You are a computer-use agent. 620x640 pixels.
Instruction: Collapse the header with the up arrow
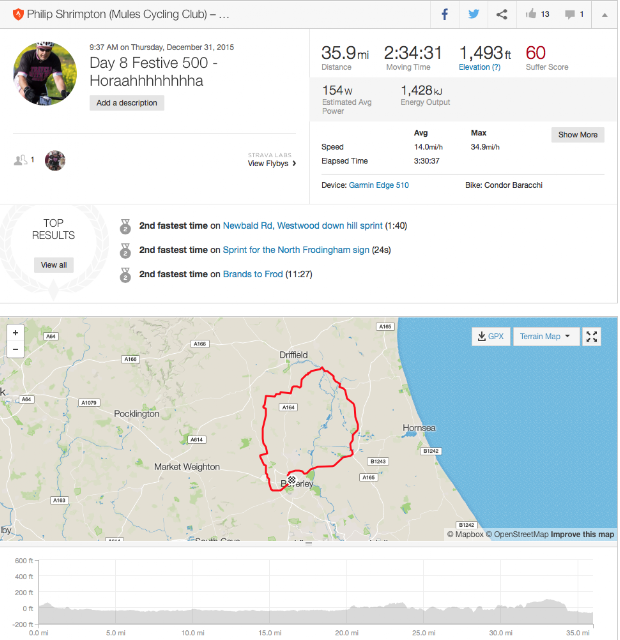point(603,15)
